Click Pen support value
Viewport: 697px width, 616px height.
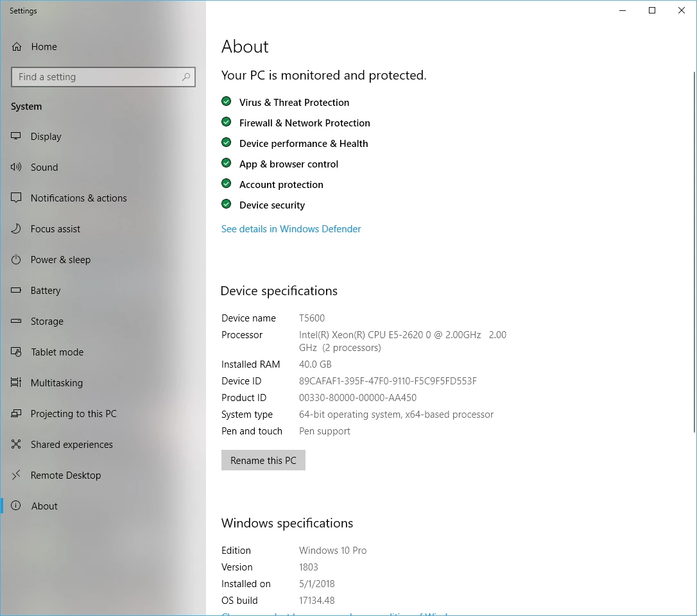pyautogui.click(x=325, y=431)
